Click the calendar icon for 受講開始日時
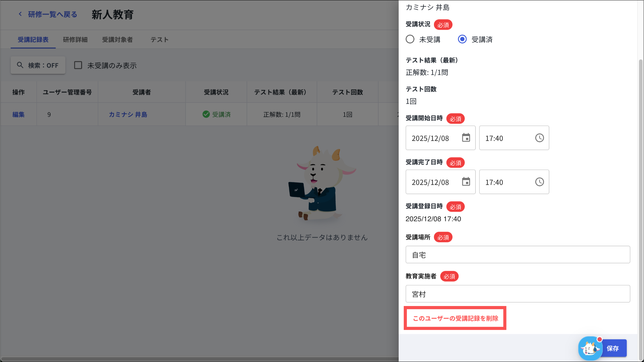 (466, 138)
